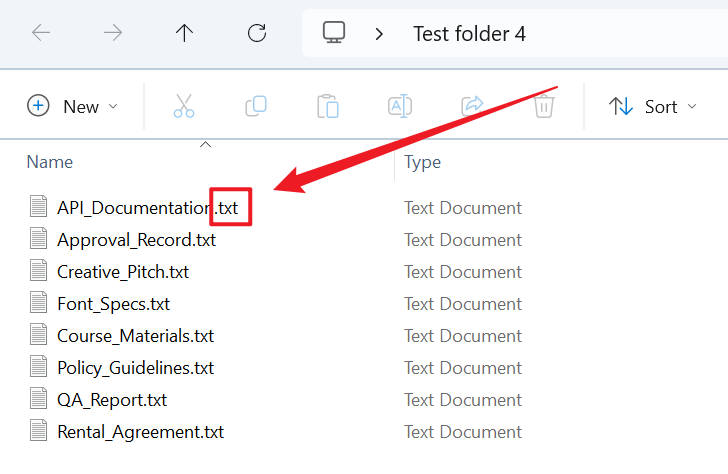Go up one folder level
728x474 pixels.
pyautogui.click(x=184, y=33)
